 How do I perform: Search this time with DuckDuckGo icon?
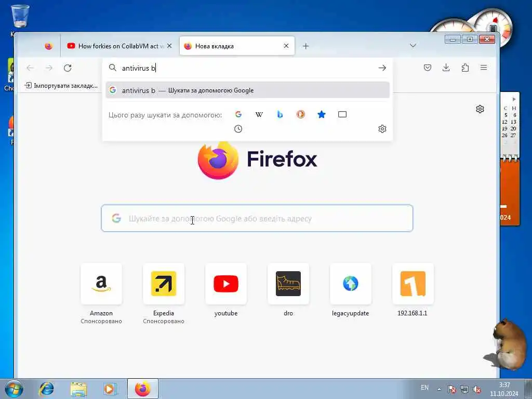301,114
